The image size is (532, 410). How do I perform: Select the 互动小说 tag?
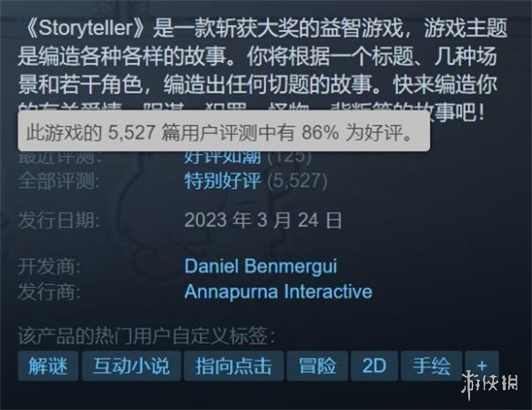131,366
